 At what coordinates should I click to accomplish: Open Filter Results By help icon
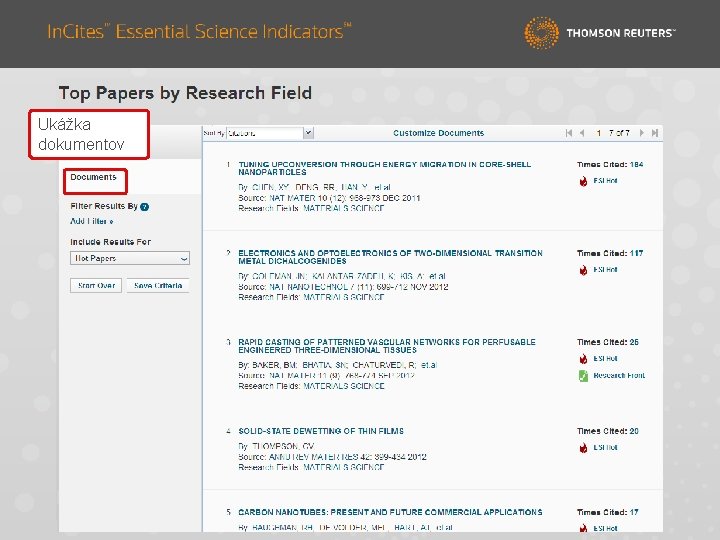tap(145, 207)
